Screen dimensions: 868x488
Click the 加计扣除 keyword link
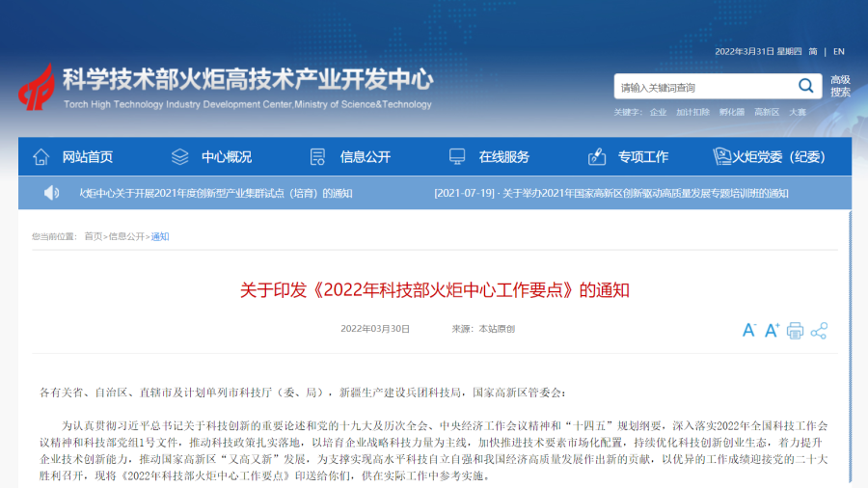[x=692, y=112]
